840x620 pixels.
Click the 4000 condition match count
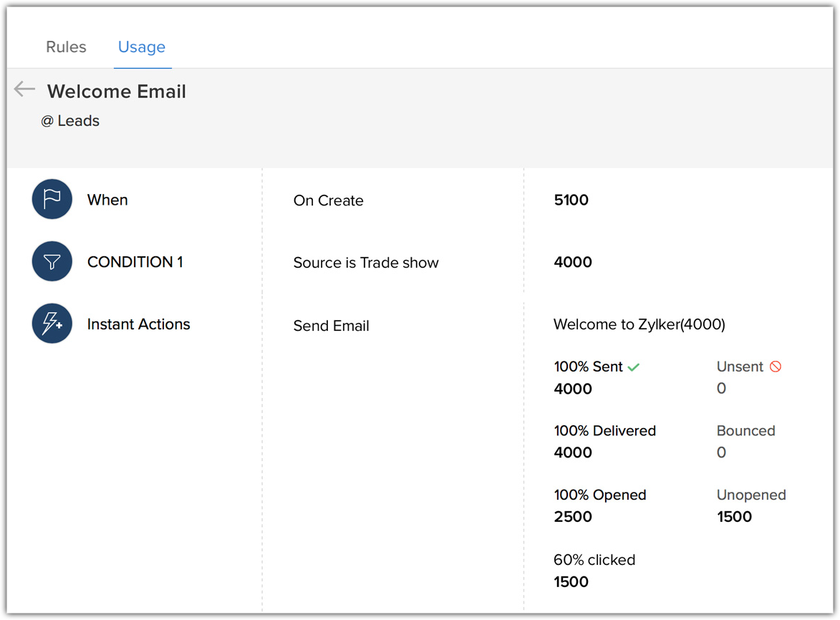click(573, 262)
